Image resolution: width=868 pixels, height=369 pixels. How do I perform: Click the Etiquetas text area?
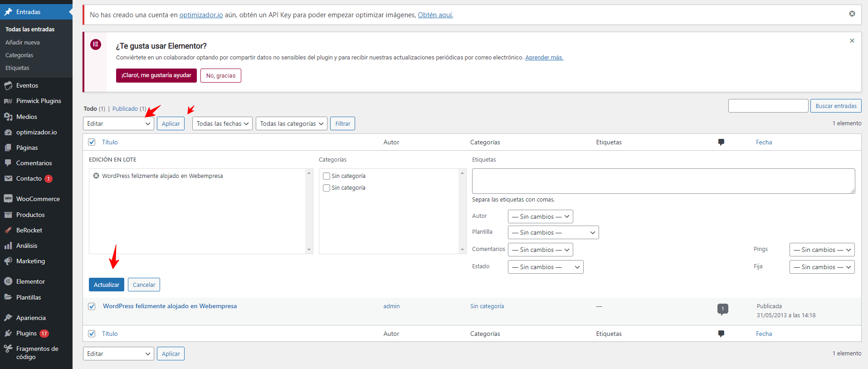click(x=663, y=181)
